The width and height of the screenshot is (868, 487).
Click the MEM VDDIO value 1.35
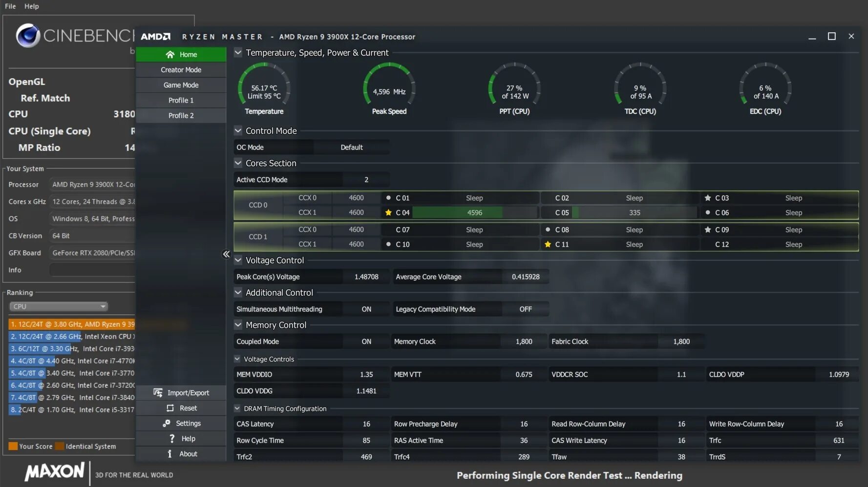click(x=366, y=375)
